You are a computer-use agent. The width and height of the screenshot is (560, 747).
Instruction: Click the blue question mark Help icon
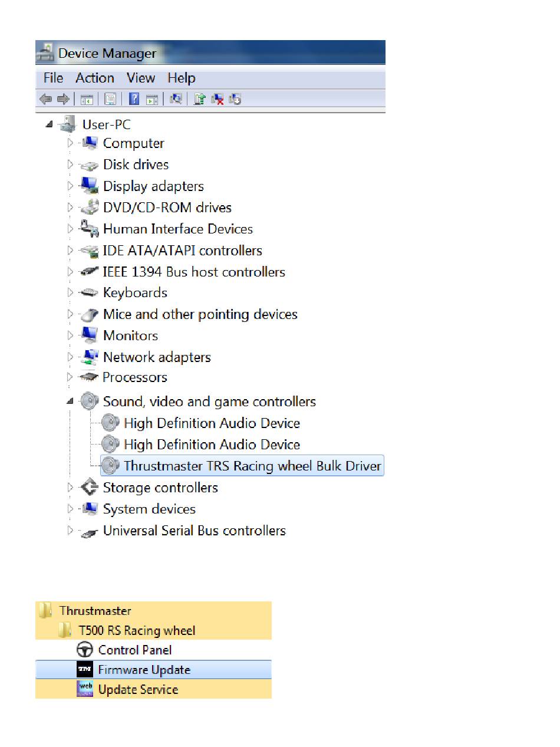(x=134, y=100)
